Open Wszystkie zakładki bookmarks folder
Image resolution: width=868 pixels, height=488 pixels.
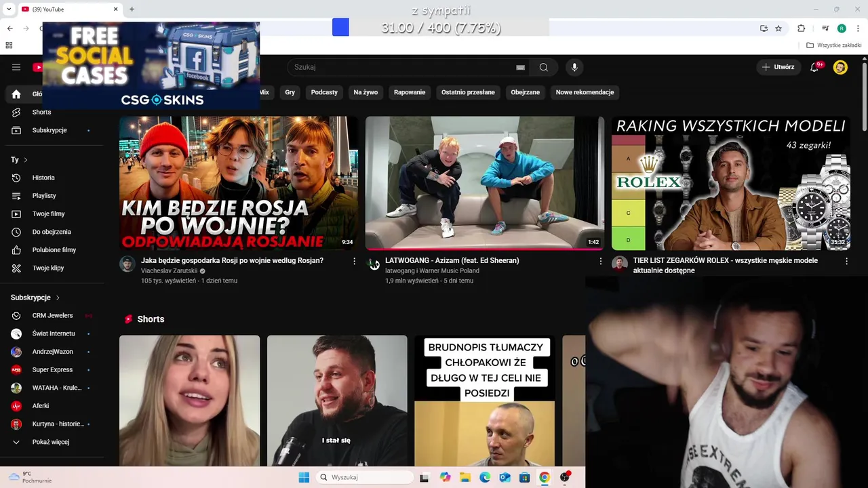click(834, 45)
